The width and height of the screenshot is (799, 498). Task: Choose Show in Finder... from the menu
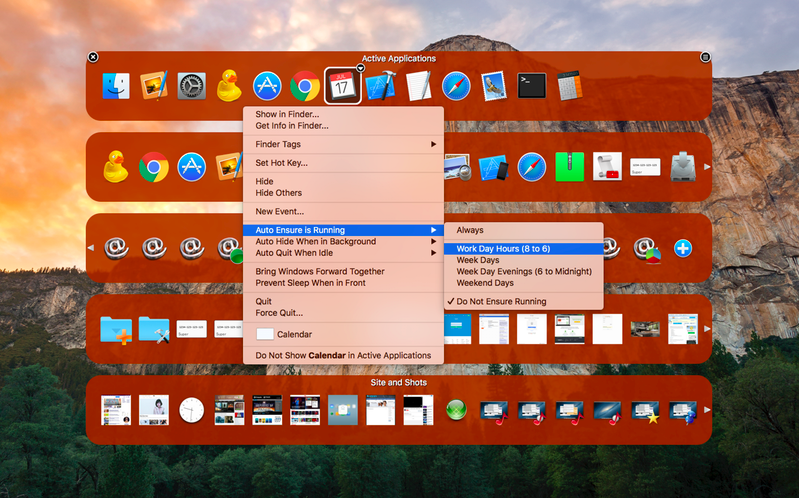(x=343, y=114)
